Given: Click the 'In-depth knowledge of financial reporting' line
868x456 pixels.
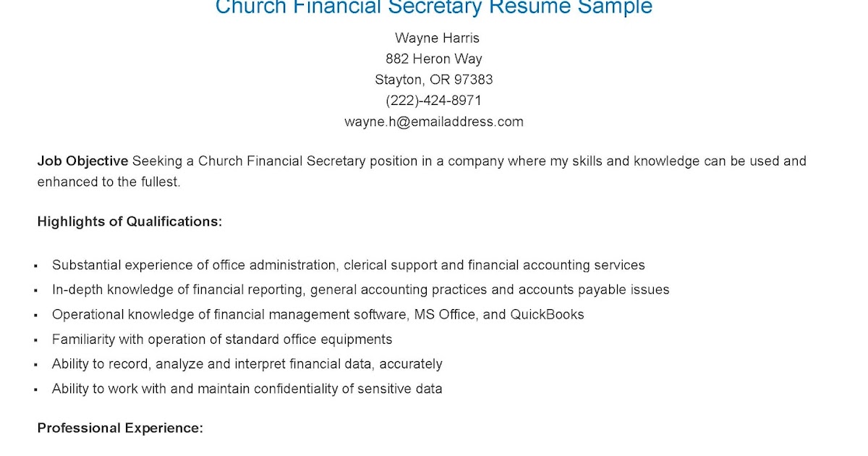Looking at the screenshot, I should pyautogui.click(x=179, y=290).
